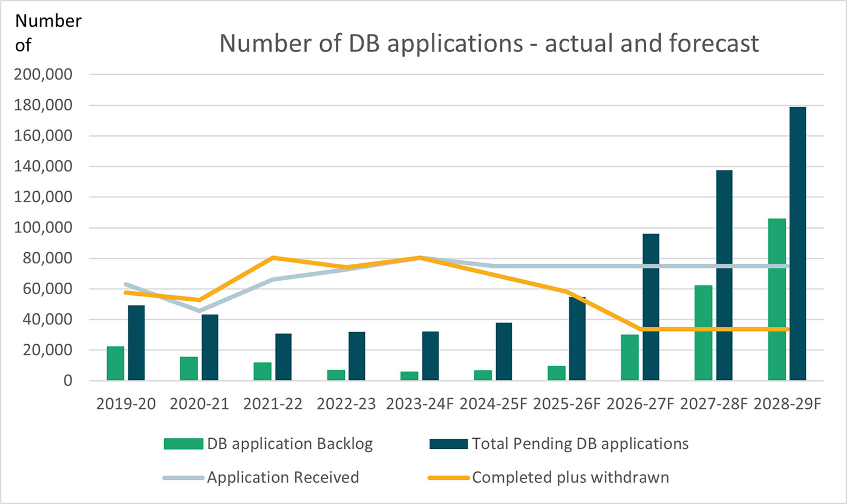
Task: Select the 2026-27F dark teal bar
Action: [651, 307]
